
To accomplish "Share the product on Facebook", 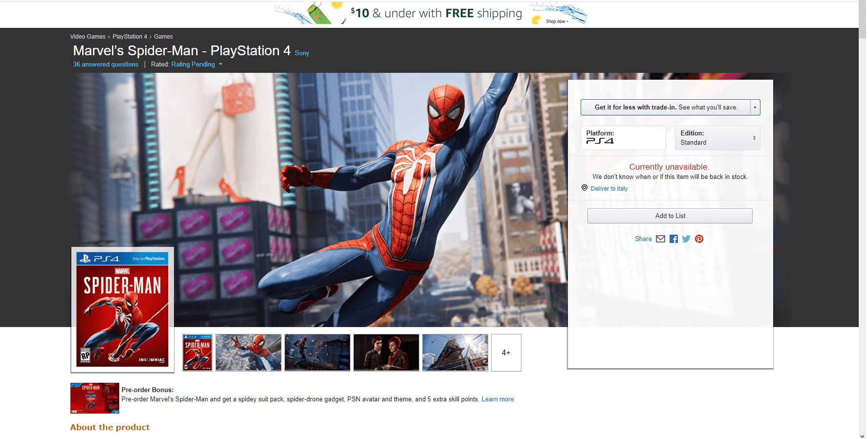I will [x=673, y=239].
